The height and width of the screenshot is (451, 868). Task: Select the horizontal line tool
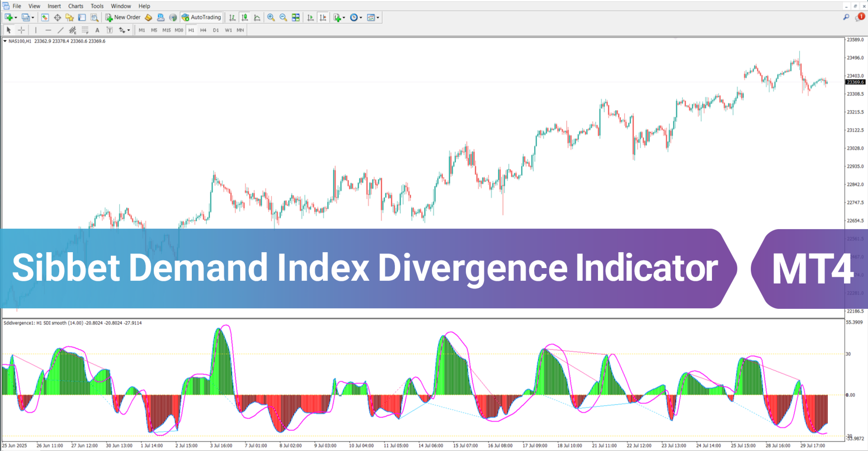coord(48,30)
